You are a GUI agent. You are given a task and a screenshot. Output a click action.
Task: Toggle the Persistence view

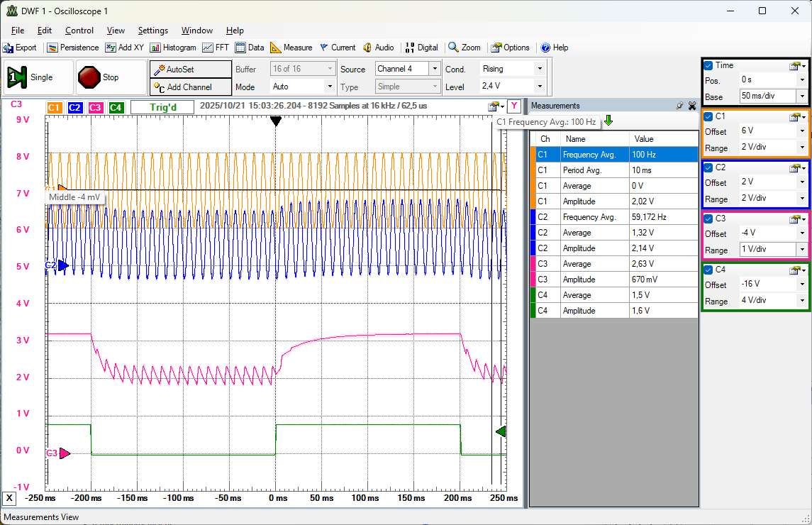pyautogui.click(x=72, y=48)
